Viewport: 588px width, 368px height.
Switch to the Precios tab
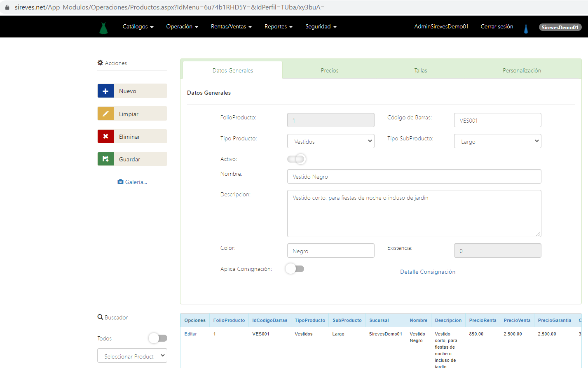point(330,70)
